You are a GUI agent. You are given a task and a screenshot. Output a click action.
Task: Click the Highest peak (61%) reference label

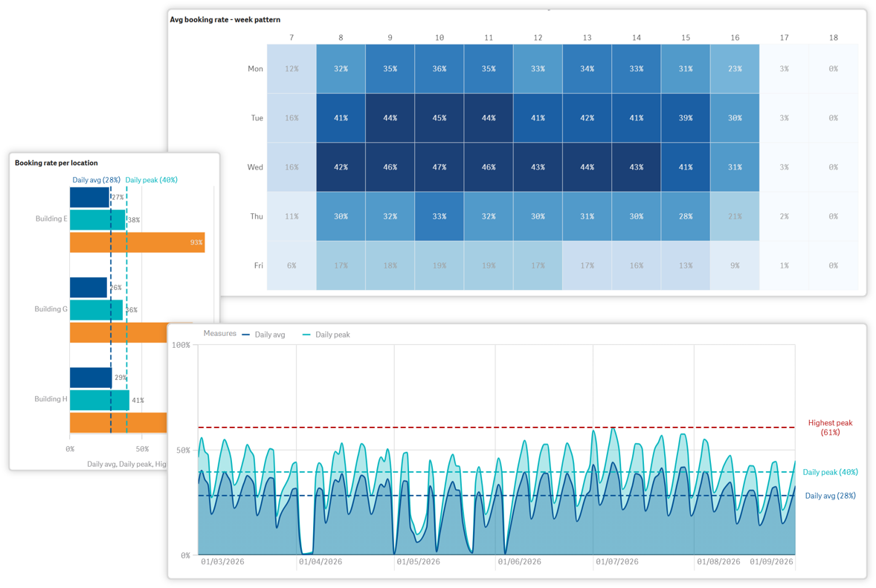(830, 427)
